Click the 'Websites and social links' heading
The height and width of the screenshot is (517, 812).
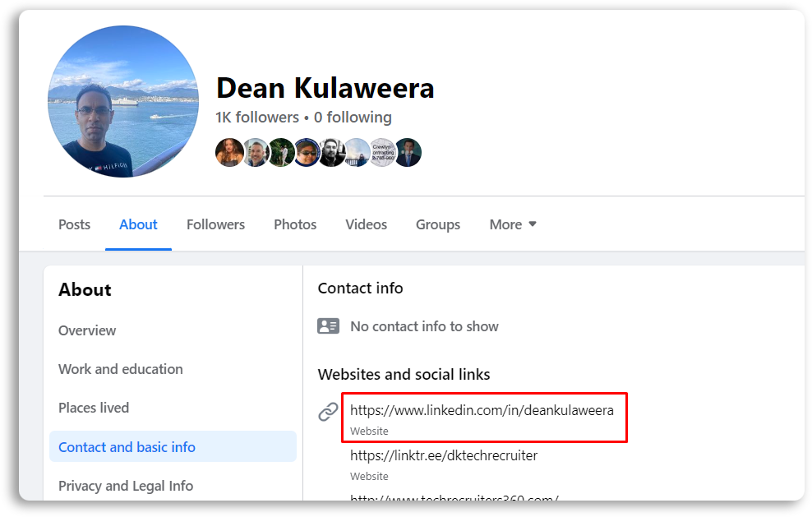point(404,375)
